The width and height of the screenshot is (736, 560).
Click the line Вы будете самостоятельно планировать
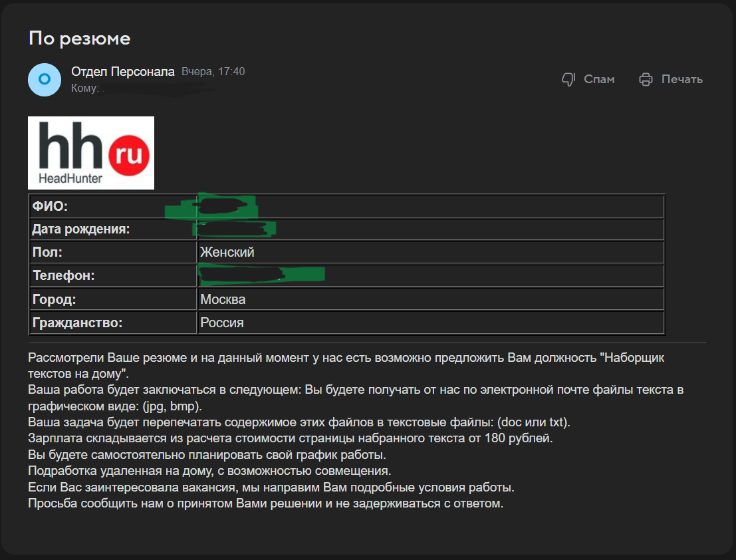[207, 455]
